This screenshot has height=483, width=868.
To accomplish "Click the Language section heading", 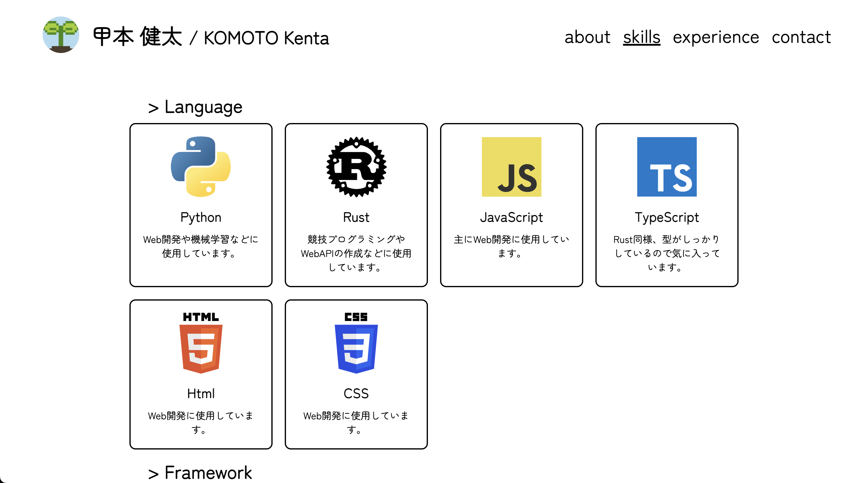I will (196, 107).
